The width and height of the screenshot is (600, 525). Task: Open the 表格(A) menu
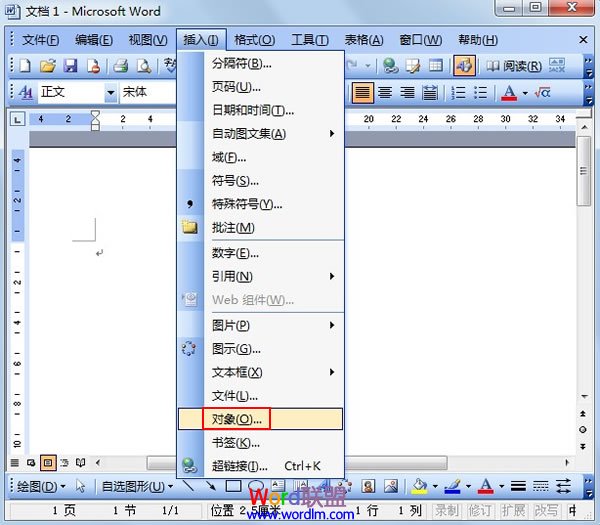click(364, 40)
